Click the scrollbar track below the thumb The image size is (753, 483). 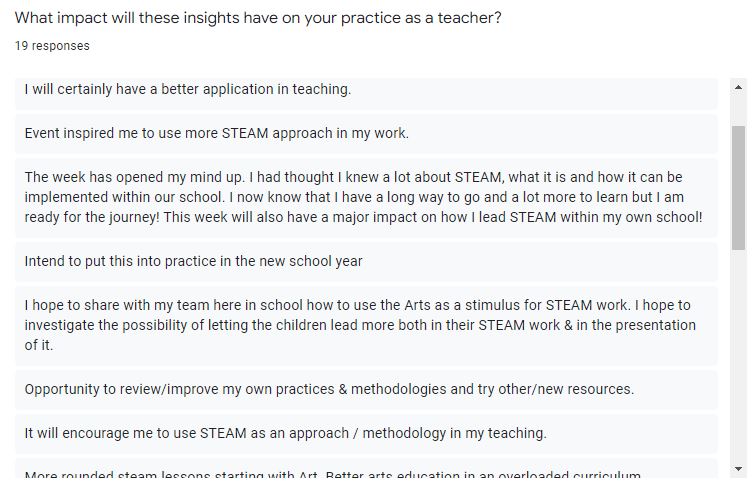pos(738,355)
